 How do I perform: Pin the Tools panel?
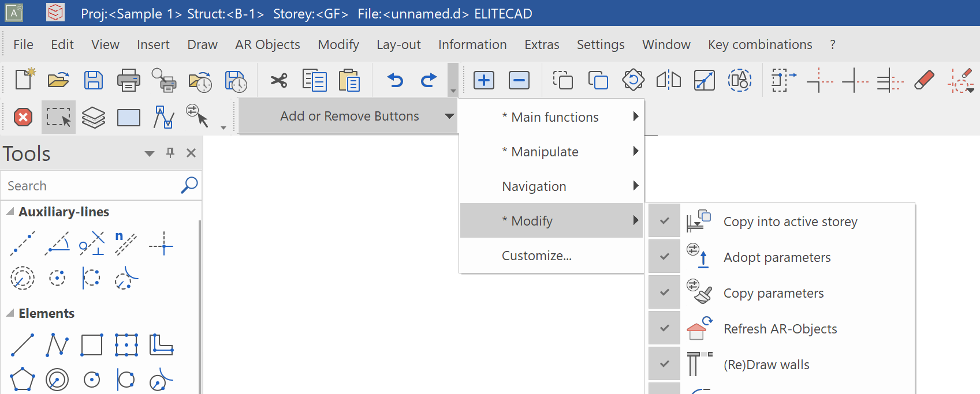coord(170,153)
